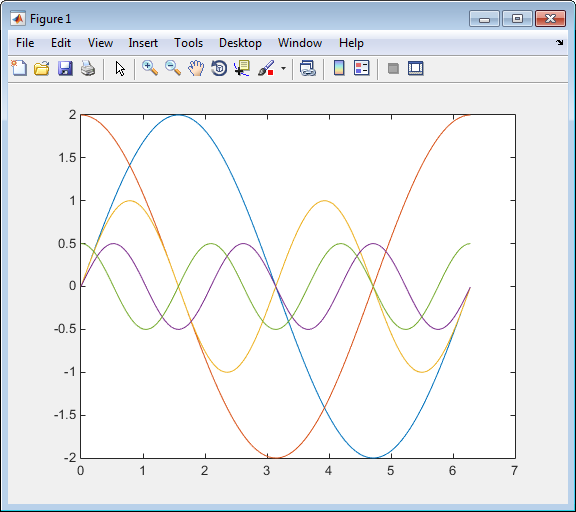
Task: Select the Edit Plot arrow tool
Action: [x=120, y=69]
